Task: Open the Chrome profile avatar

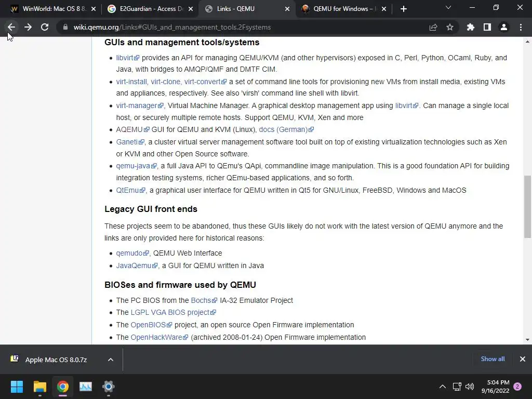Action: (x=504, y=27)
